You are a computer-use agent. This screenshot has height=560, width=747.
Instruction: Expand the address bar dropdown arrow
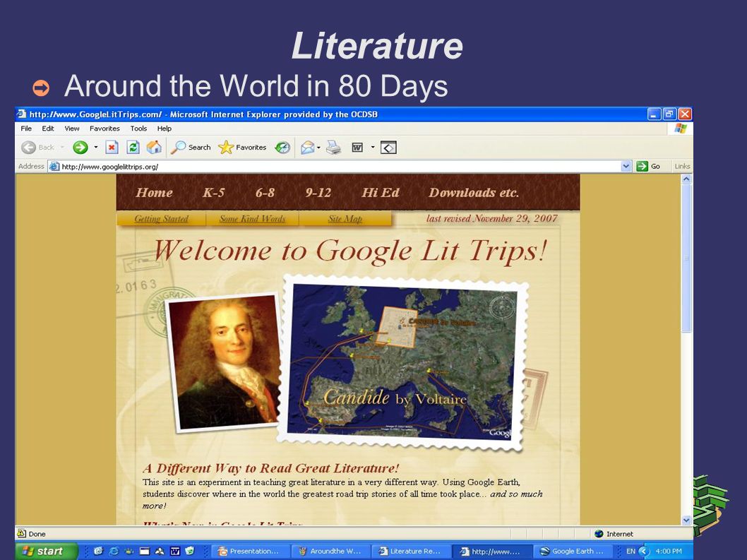[626, 167]
